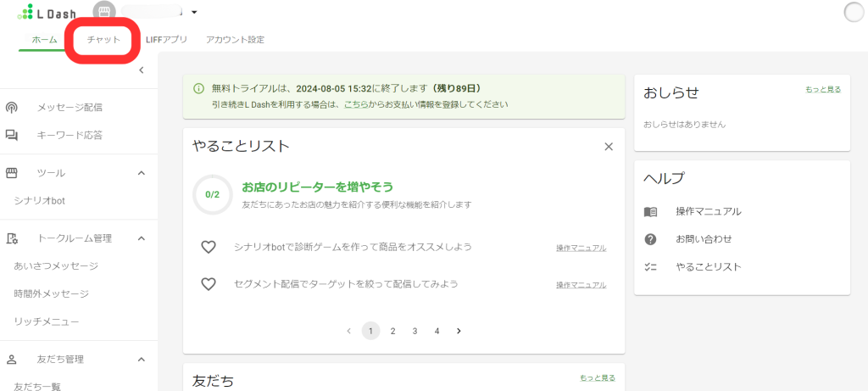This screenshot has height=391, width=868.
Task: Close the やることリスト card
Action: [x=608, y=147]
